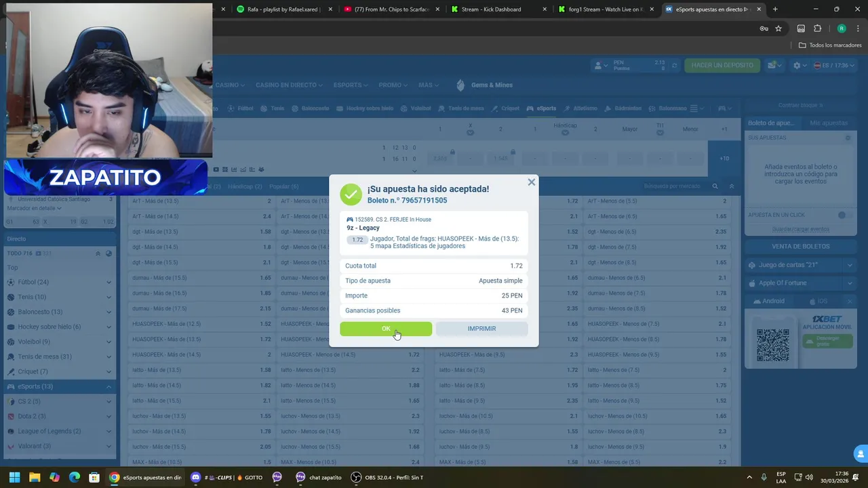The width and height of the screenshot is (868, 488).
Task: Open Chrome extensions puzzle icon
Action: click(817, 28)
